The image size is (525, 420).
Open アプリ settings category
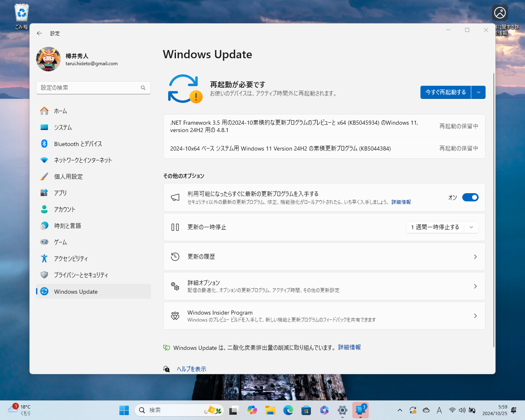click(94, 193)
